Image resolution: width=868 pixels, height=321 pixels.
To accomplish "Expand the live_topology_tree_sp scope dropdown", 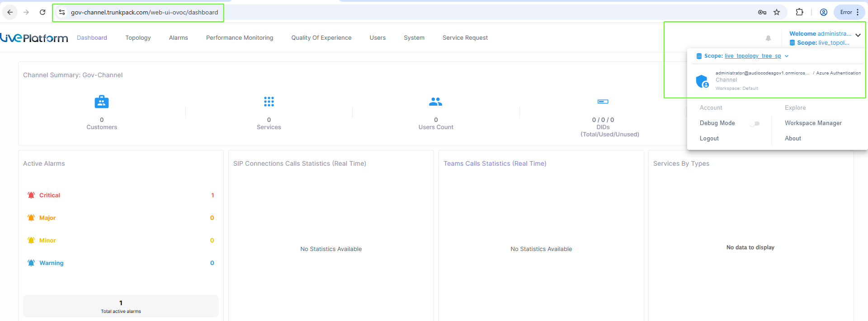I will click(787, 56).
